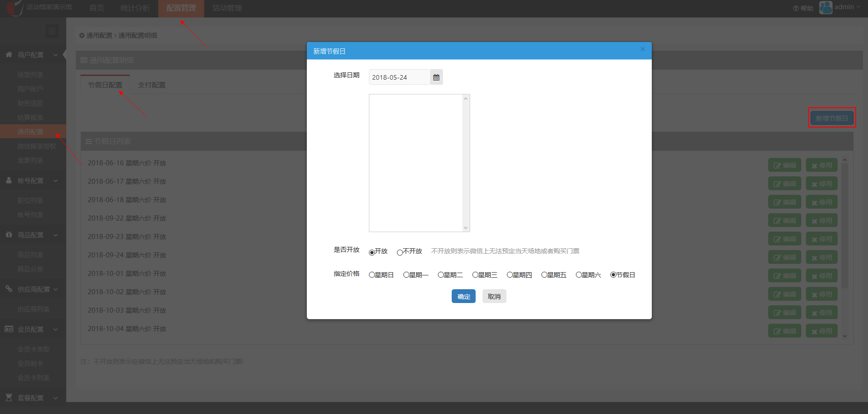Viewport: 868px width, 414px height.
Task: Open the 统计分析 top menu
Action: pyautogui.click(x=135, y=8)
